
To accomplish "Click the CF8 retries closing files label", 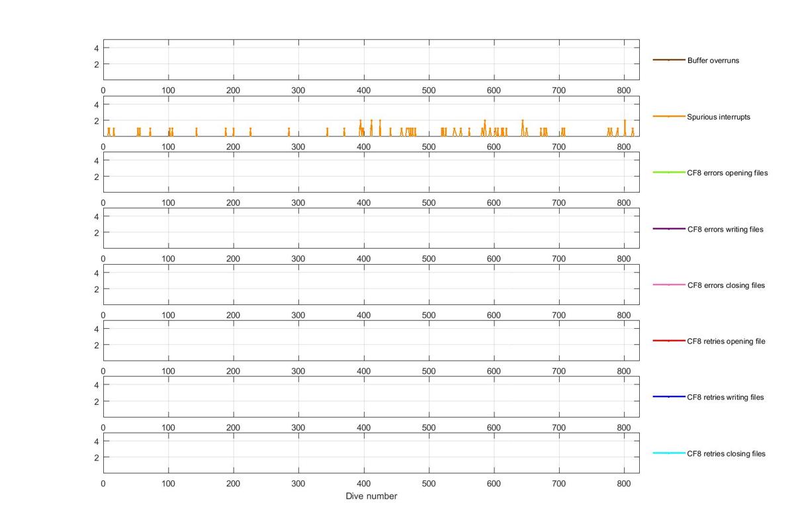I will 727,453.
